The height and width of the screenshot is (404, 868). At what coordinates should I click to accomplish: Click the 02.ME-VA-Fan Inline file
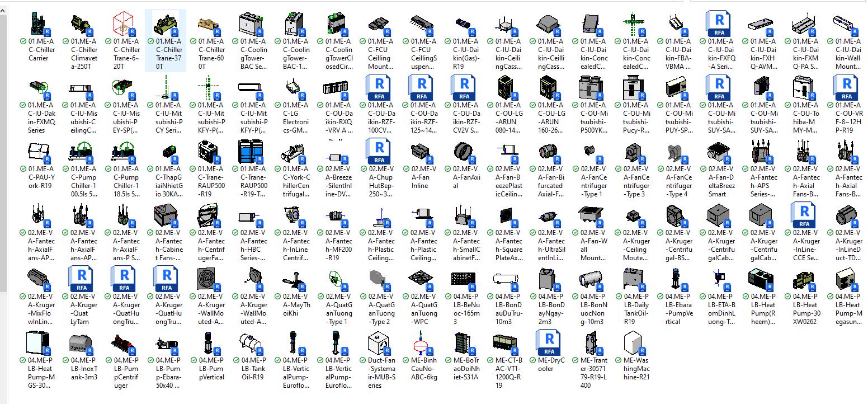coord(421,152)
